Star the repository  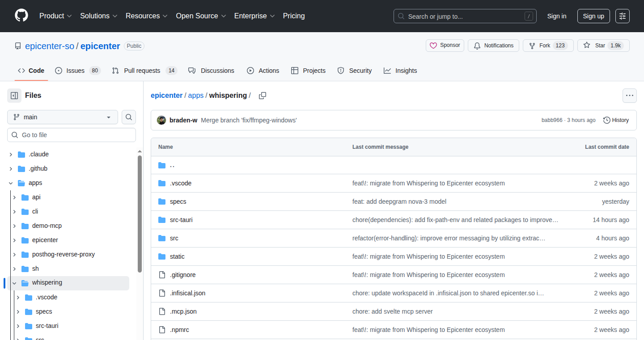pyautogui.click(x=603, y=46)
